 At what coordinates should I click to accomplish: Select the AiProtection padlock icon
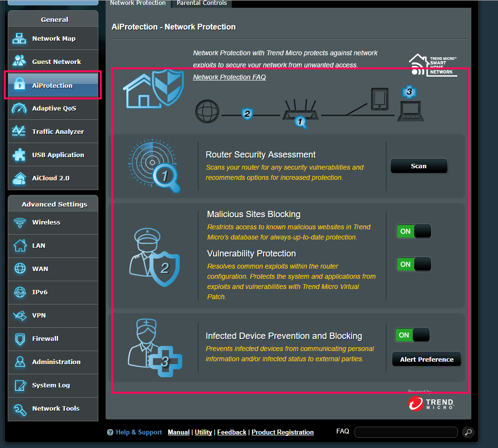pyautogui.click(x=19, y=83)
